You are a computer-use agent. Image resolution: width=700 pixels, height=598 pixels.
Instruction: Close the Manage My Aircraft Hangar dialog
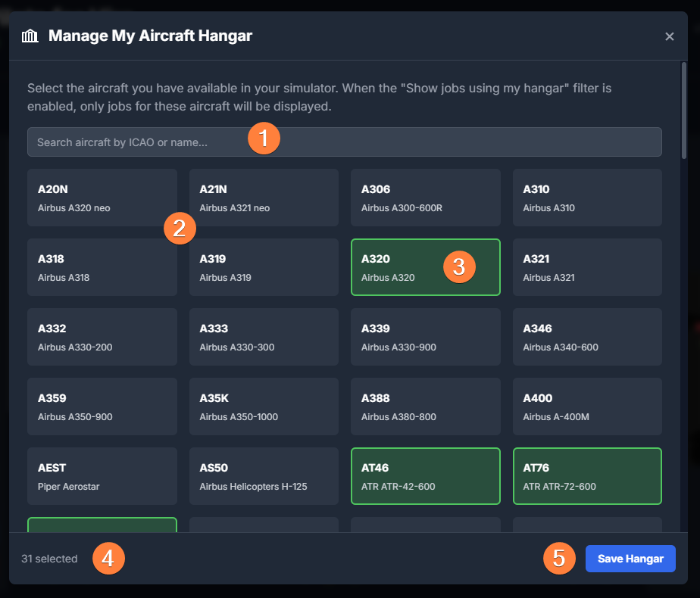pos(669,36)
